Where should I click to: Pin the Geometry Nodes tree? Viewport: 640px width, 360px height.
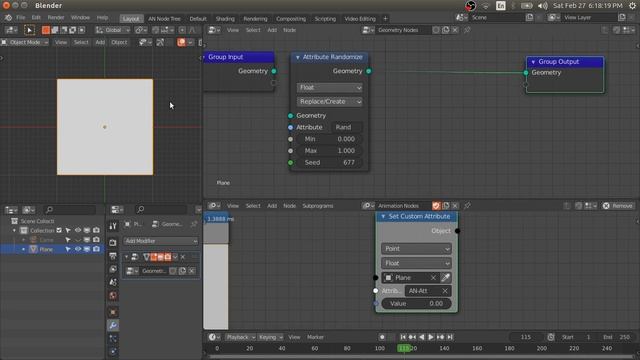point(467,30)
